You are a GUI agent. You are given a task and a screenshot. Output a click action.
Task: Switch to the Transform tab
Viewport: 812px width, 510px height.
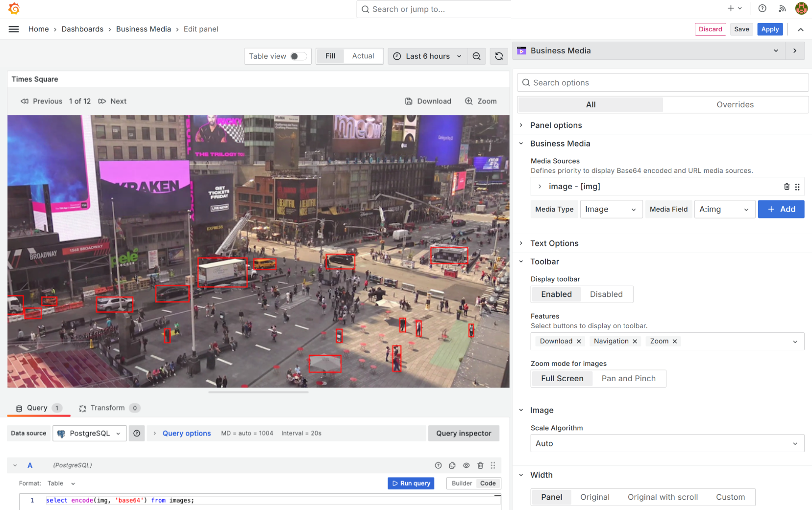108,408
